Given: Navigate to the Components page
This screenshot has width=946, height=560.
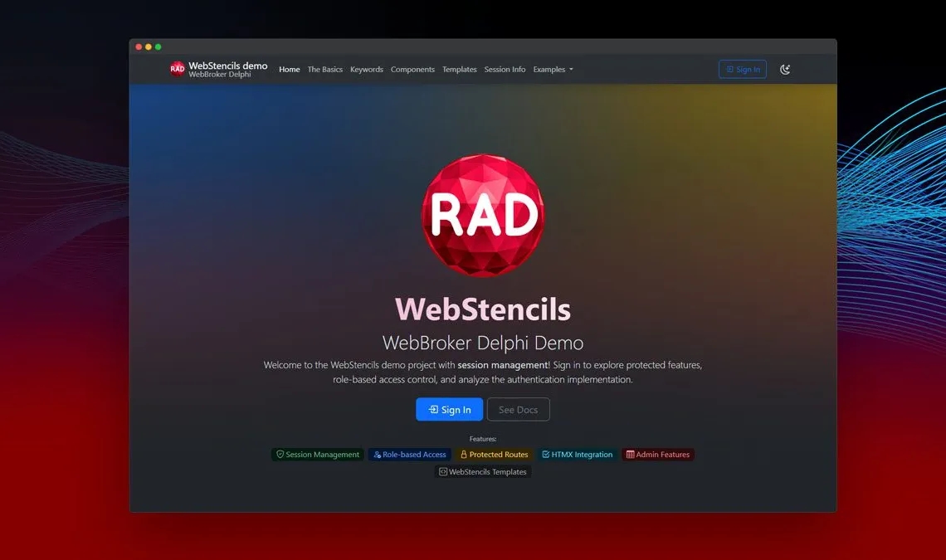Looking at the screenshot, I should [x=412, y=70].
